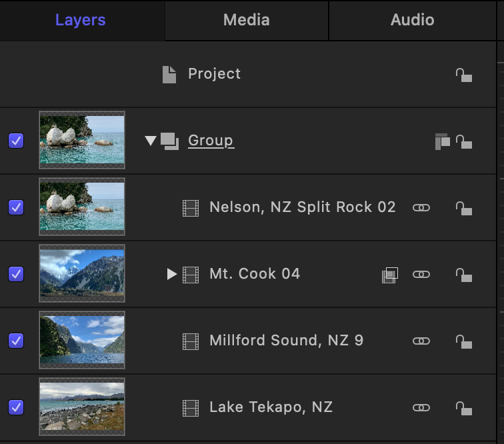Click the Lake Tekapo thumbnail
Image resolution: width=504 pixels, height=444 pixels.
(82, 407)
